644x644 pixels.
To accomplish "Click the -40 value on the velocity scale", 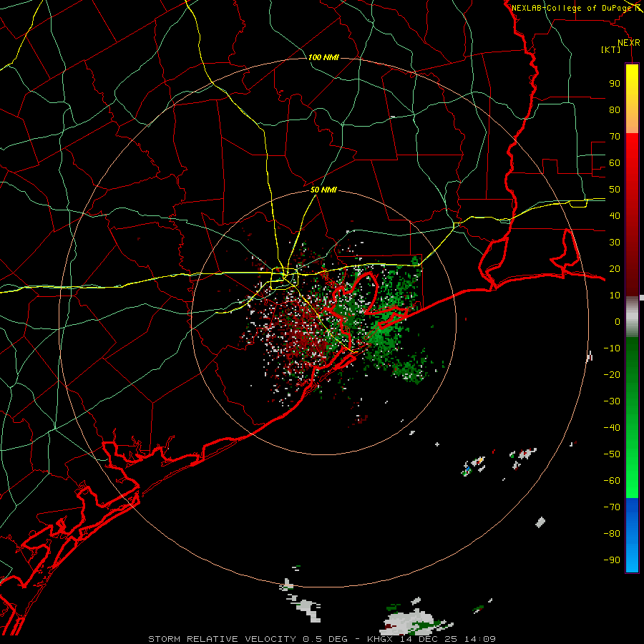I will (x=612, y=428).
